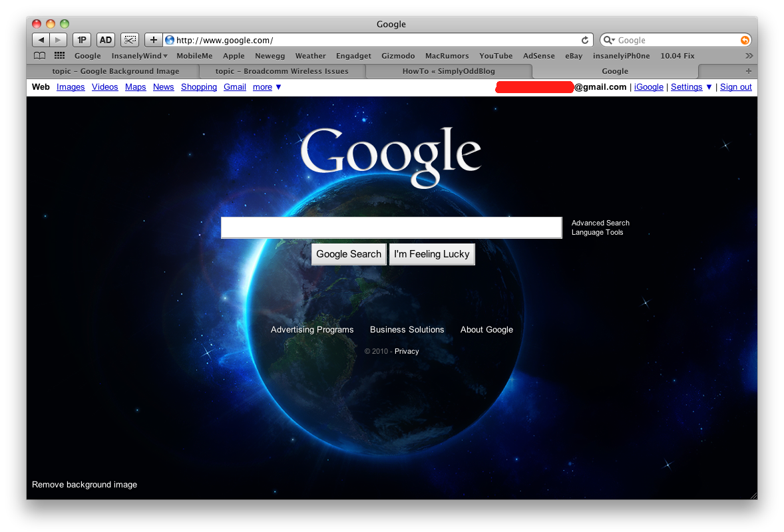Click Google Search button
The height and width of the screenshot is (532, 784).
(349, 254)
